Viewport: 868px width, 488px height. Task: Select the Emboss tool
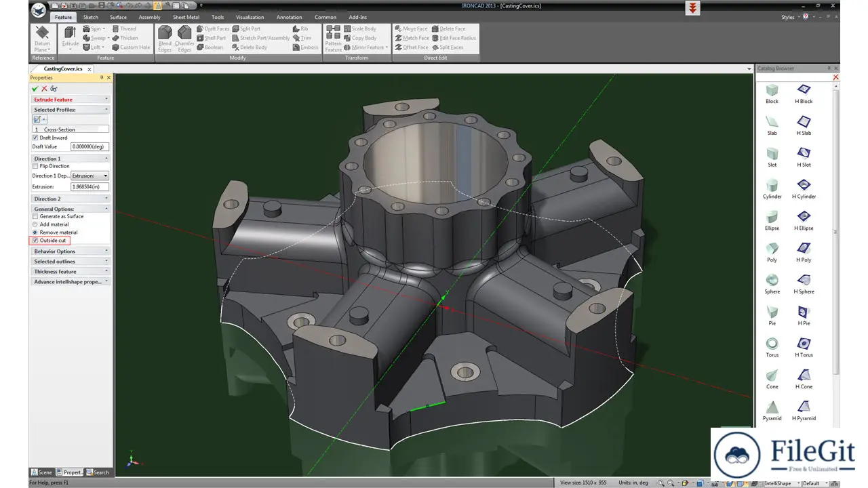tap(305, 47)
